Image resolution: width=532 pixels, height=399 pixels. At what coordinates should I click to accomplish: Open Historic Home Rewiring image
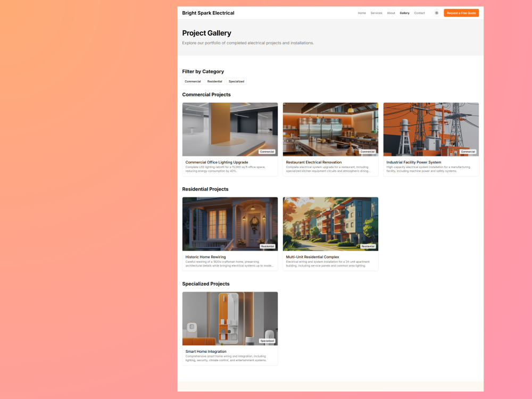230,224
